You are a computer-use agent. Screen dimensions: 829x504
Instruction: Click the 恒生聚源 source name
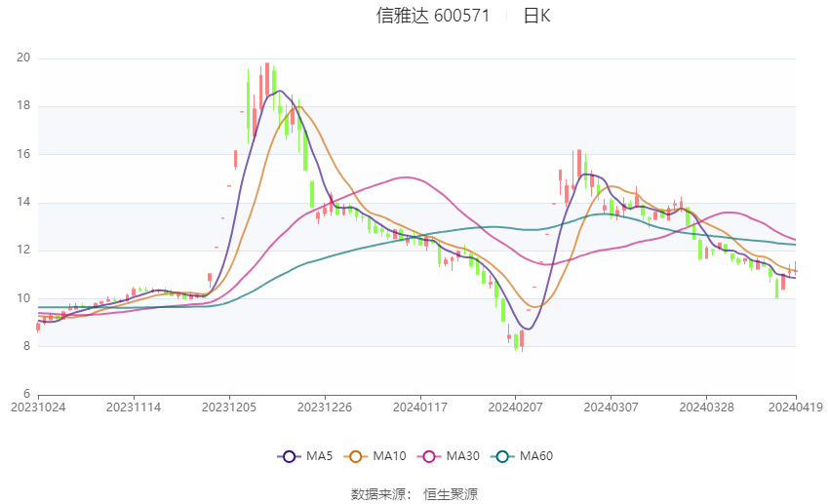[x=451, y=494]
